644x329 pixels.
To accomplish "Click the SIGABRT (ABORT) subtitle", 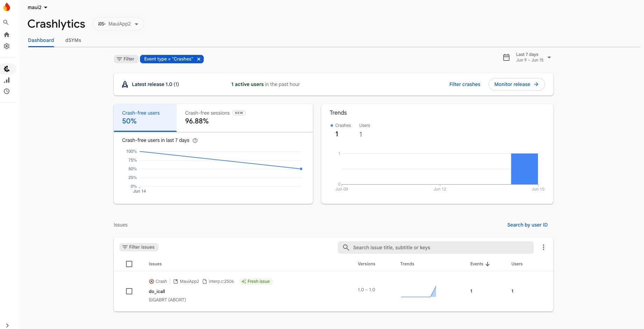I will pyautogui.click(x=167, y=300).
